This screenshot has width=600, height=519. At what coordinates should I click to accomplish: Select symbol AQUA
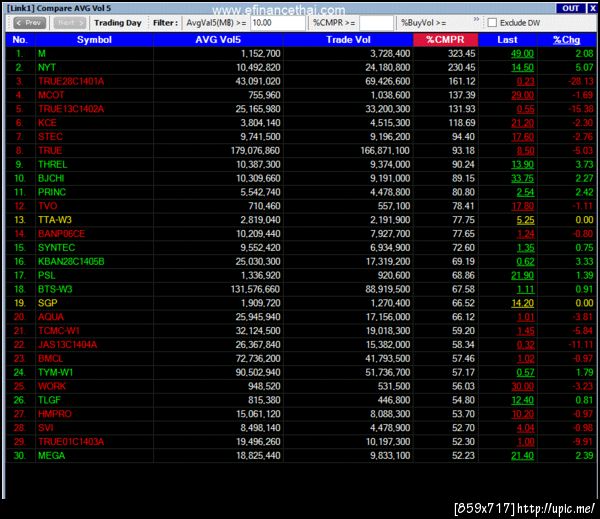[51, 317]
